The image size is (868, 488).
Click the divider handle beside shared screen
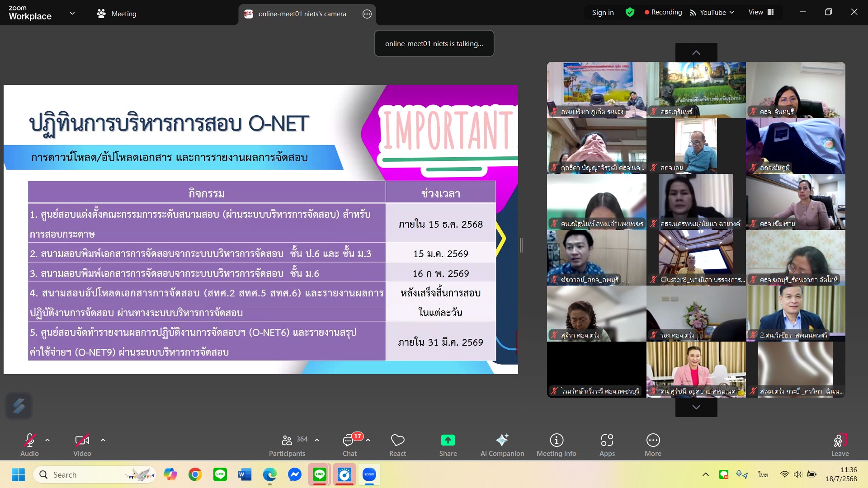(521, 245)
